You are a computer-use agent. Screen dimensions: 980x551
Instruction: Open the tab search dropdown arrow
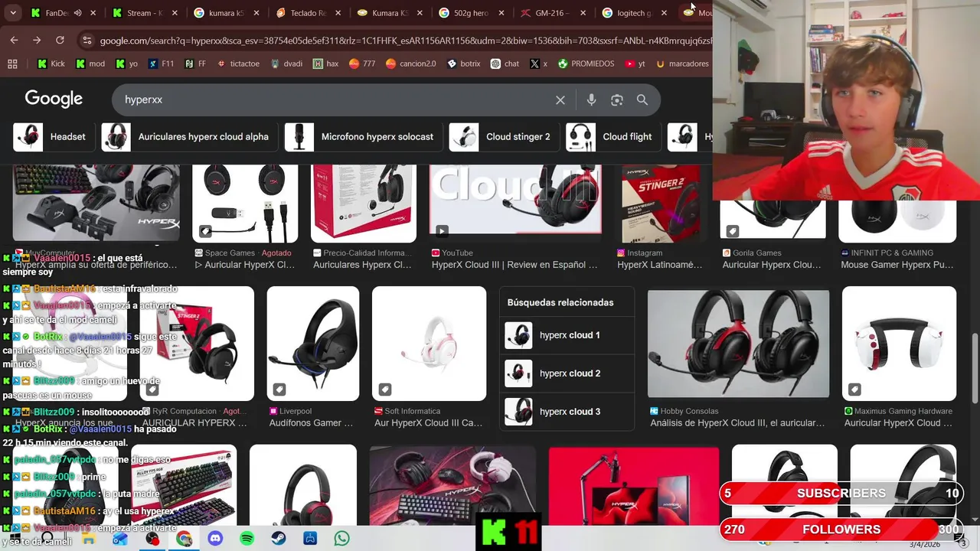(x=12, y=13)
